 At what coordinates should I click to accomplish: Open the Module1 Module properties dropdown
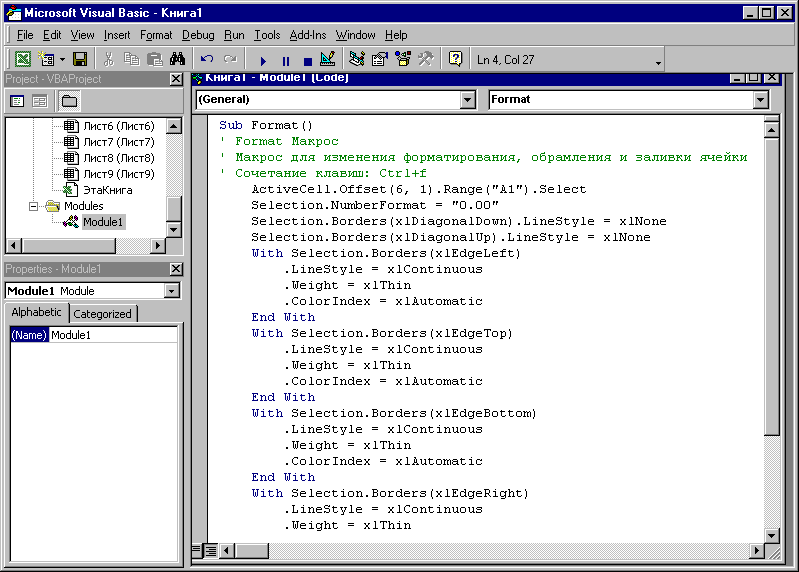(172, 291)
